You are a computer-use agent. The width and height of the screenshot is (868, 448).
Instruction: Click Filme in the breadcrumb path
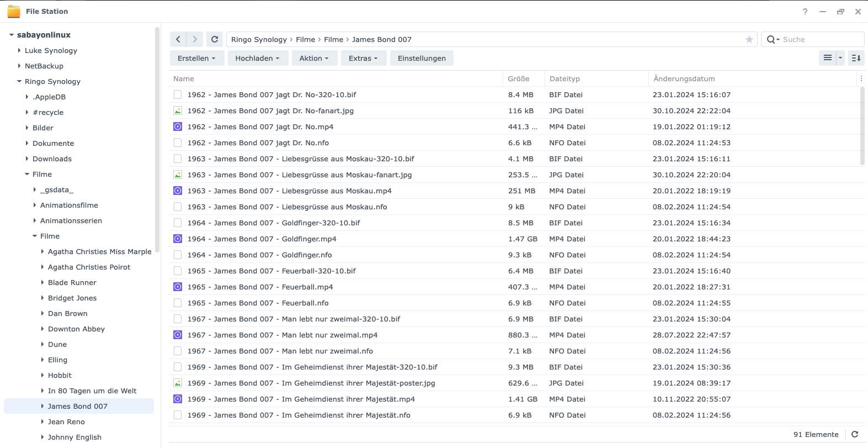tap(305, 39)
